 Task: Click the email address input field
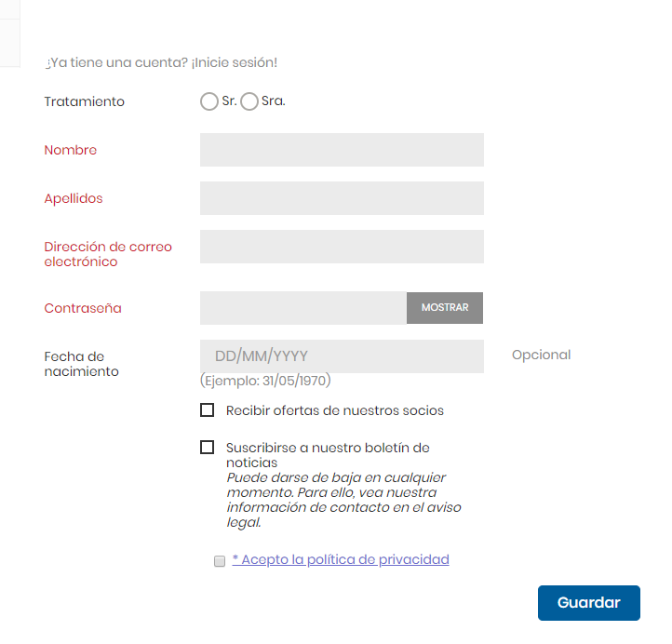[342, 247]
